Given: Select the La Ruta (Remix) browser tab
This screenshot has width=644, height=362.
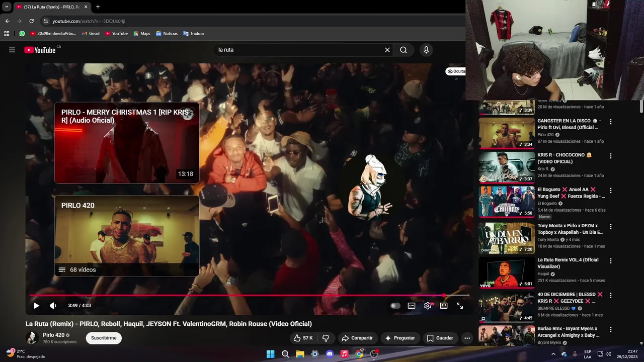Looking at the screenshot, I should pyautogui.click(x=52, y=7).
